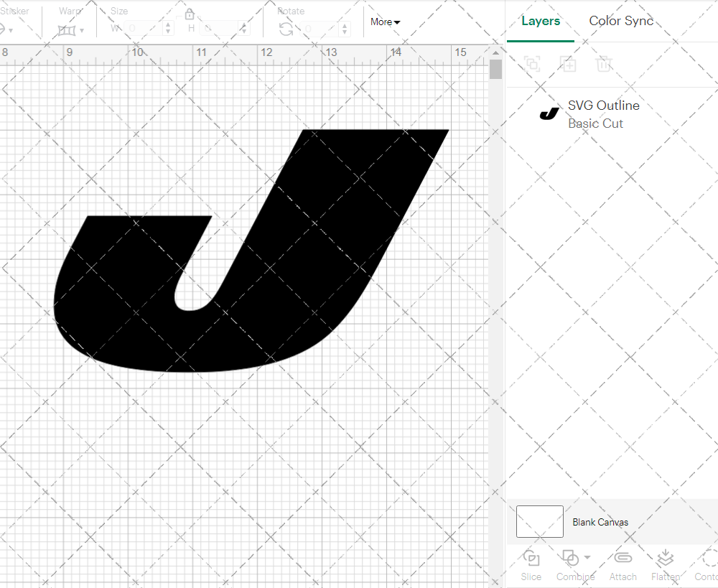718x588 pixels.
Task: Click the Height size input field
Action: point(219,29)
